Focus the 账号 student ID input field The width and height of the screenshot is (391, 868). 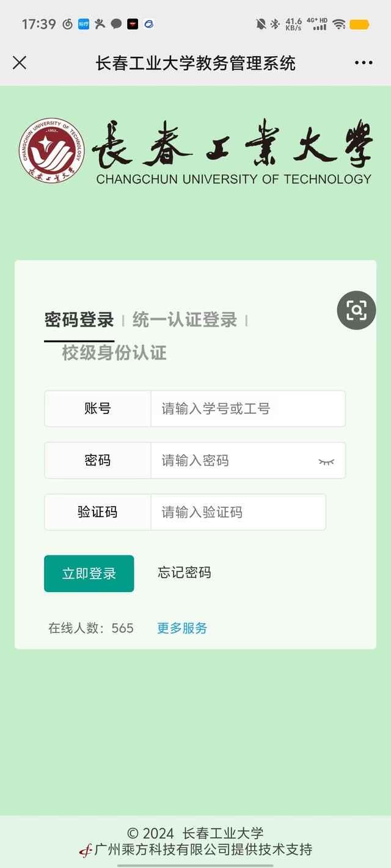pyautogui.click(x=247, y=409)
